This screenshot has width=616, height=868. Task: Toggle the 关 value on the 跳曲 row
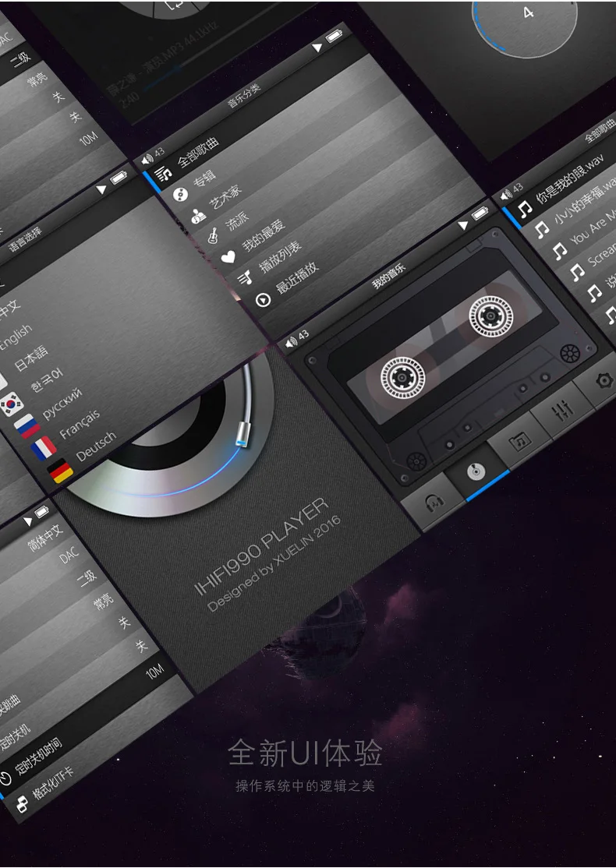point(125,623)
